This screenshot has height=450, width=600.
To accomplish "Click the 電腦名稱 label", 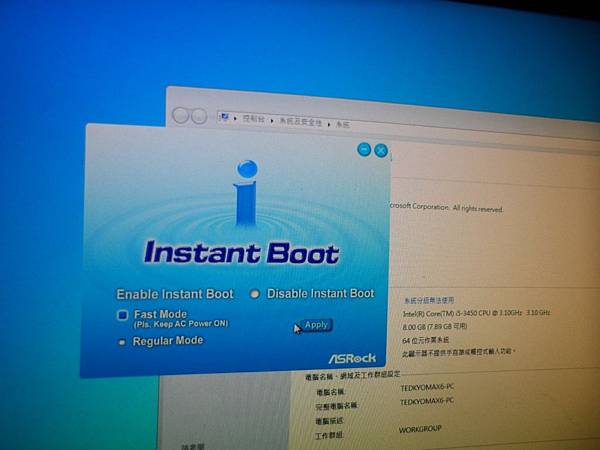I will click(331, 392).
